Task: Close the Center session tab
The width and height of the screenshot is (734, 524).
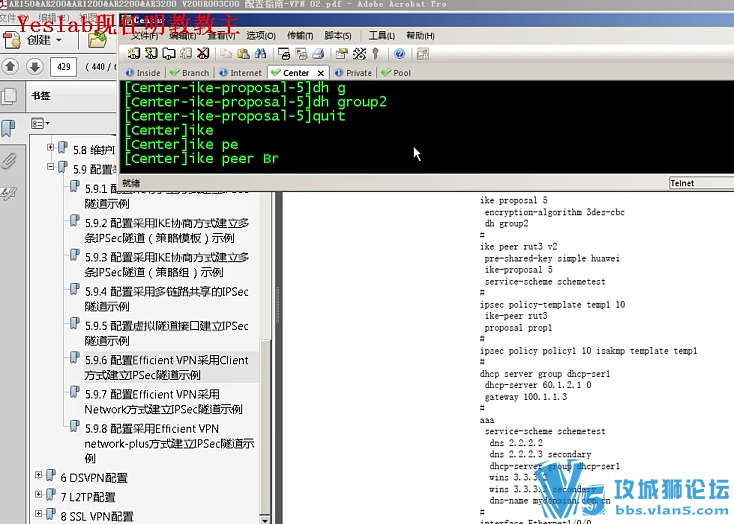Action: point(321,73)
